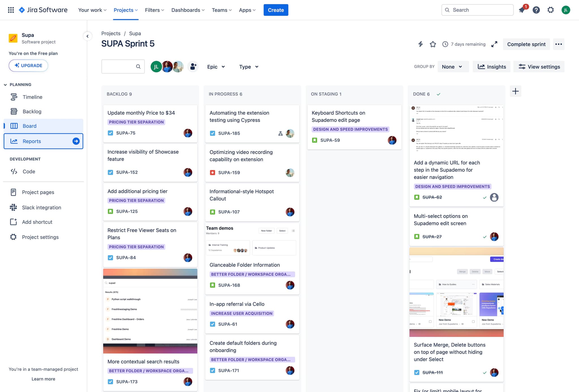Enter full screen mode via expand icon
This screenshot has height=392, width=579.
click(x=494, y=44)
